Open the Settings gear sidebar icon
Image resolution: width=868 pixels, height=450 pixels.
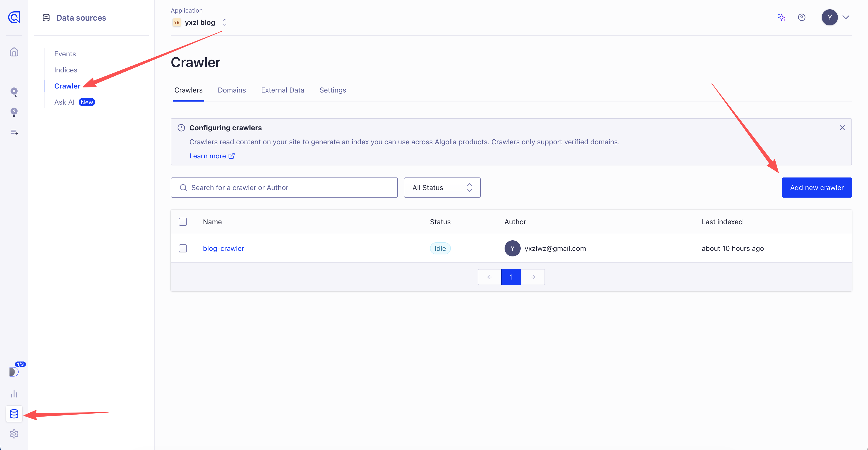tap(14, 434)
